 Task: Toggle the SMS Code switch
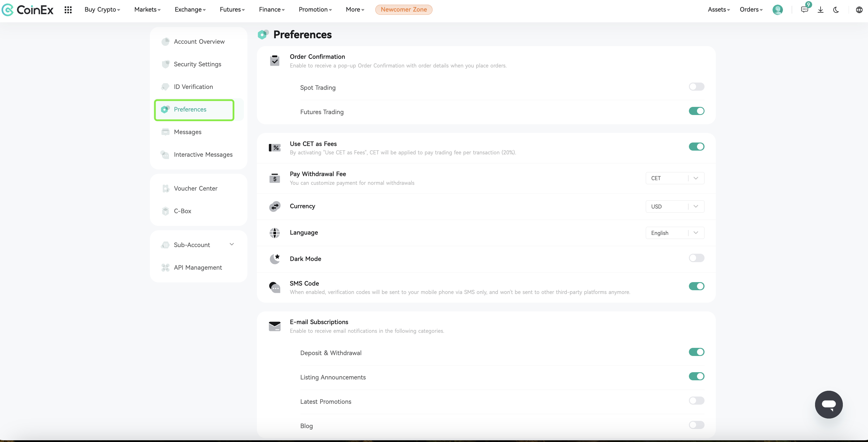coord(696,286)
